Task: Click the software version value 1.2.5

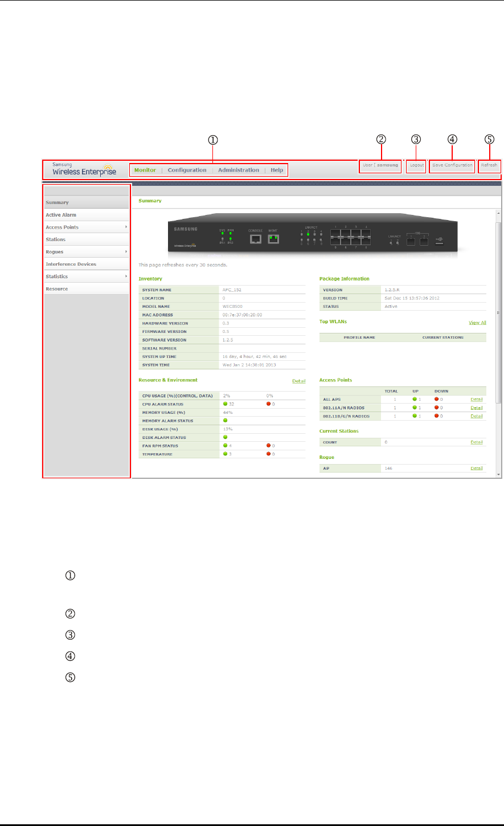Action: [x=227, y=340]
